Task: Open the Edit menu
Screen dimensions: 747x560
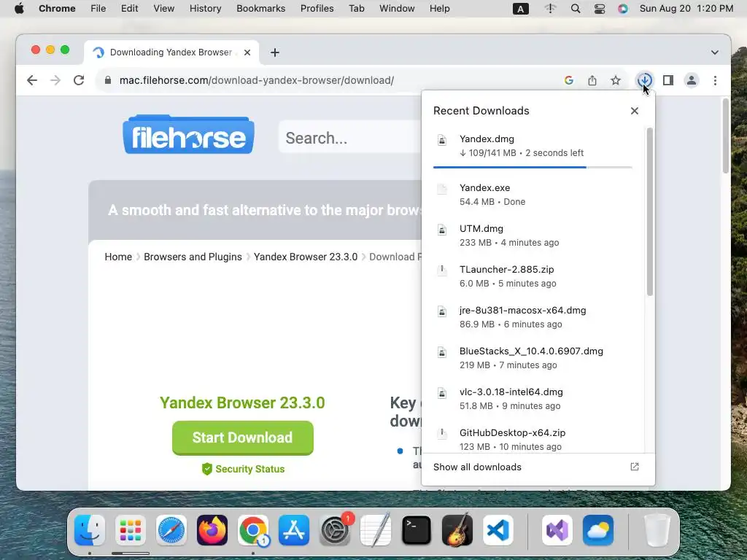Action: tap(129, 9)
